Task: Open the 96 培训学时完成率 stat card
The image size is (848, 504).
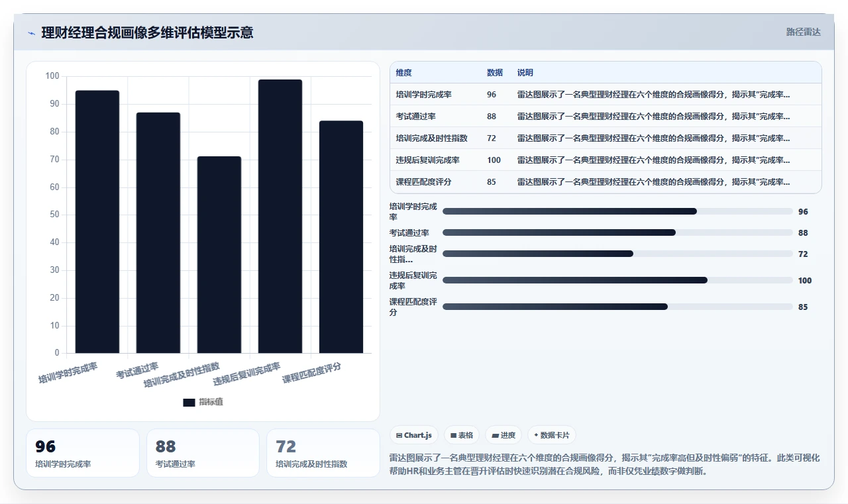Action: [83, 453]
